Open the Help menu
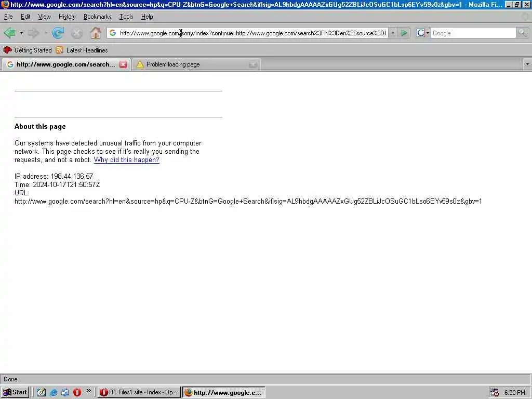Viewport: 532px width, 399px height. click(x=147, y=17)
